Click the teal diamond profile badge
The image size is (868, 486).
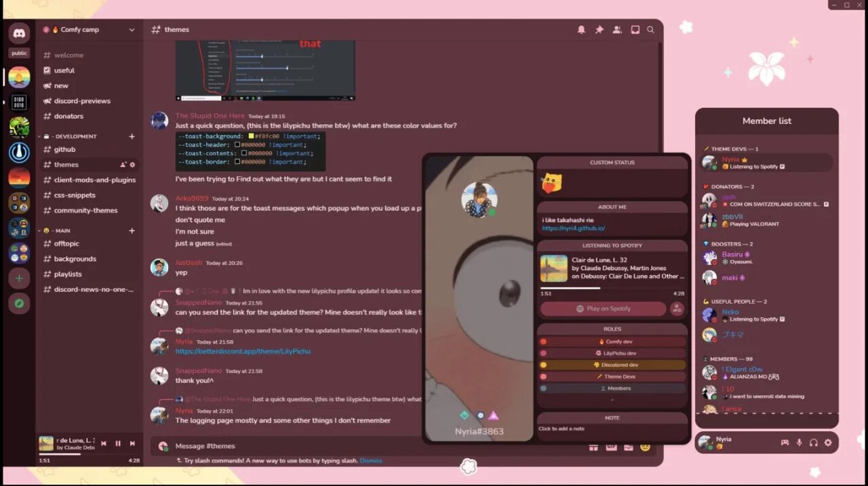(465, 415)
